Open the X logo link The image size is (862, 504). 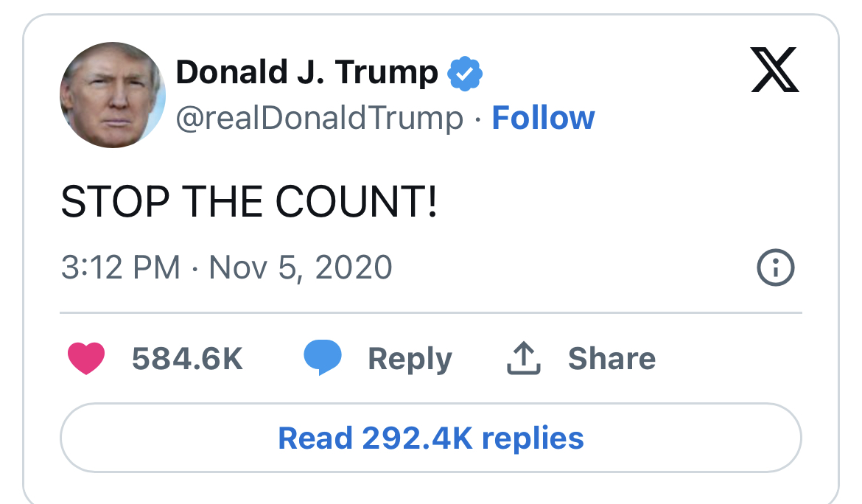point(775,70)
